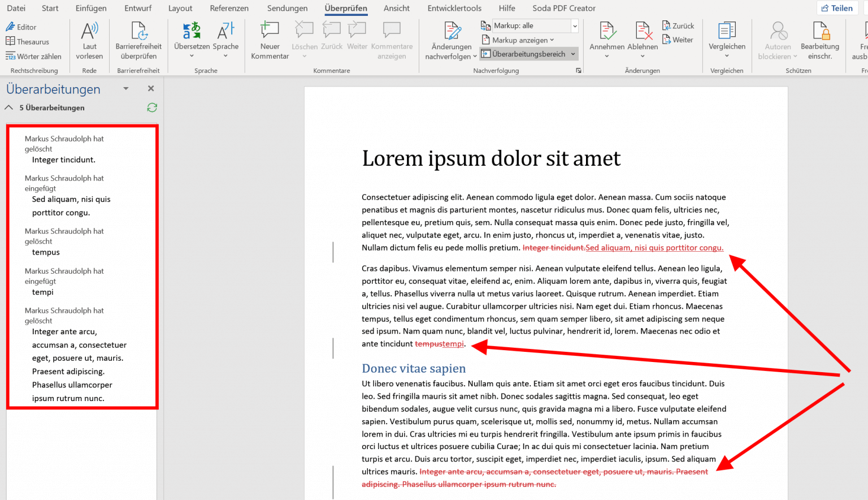
Task: Open the Ansicht ribbon tab
Action: pos(396,8)
